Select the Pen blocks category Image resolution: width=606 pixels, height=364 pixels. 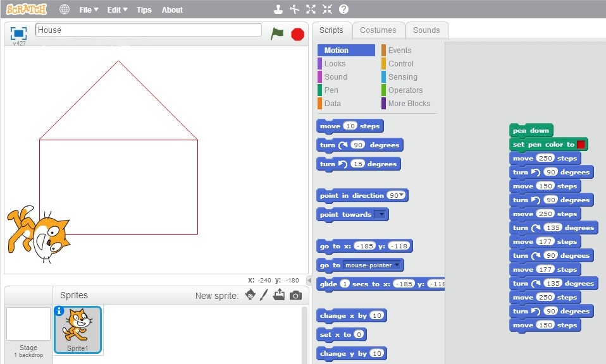click(x=331, y=90)
